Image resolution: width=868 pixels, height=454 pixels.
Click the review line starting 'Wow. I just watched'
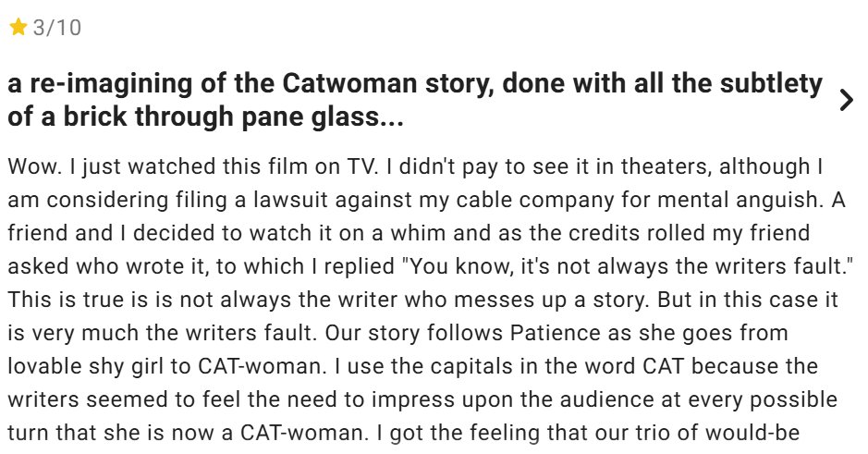point(415,167)
